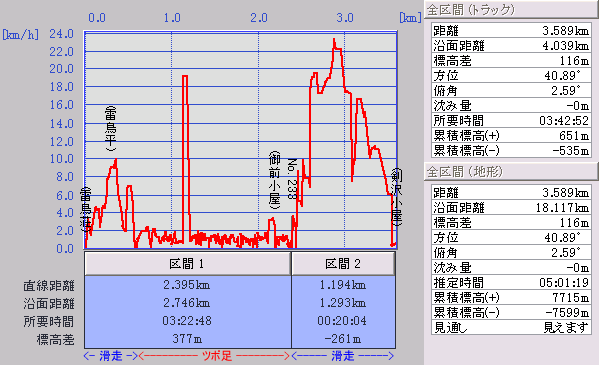Click the red ツボ足 segment label
The height and width of the screenshot is (365, 599).
click(217, 356)
